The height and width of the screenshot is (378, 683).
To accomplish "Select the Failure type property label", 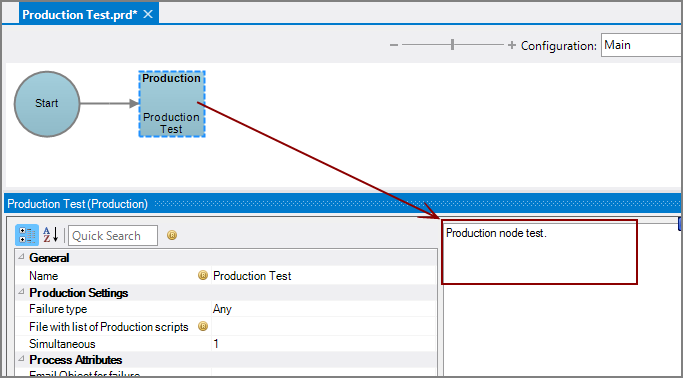I will point(58,309).
